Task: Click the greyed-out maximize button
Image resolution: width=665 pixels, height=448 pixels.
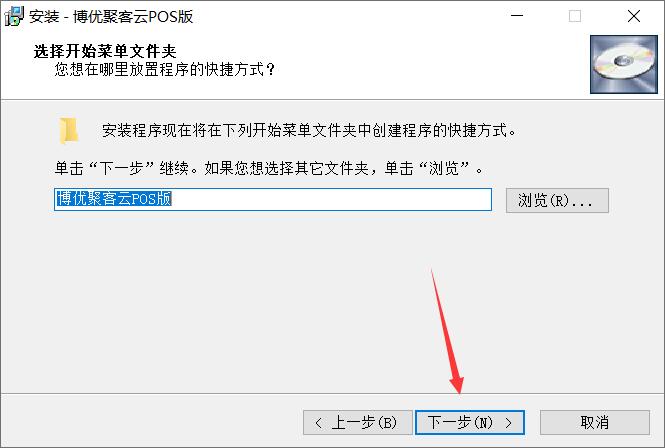Action: coord(575,16)
